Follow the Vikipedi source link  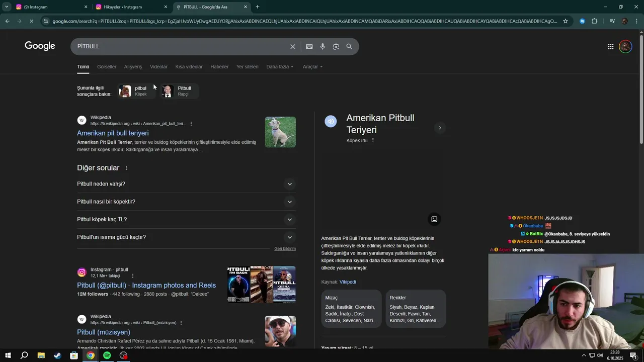[x=348, y=282]
